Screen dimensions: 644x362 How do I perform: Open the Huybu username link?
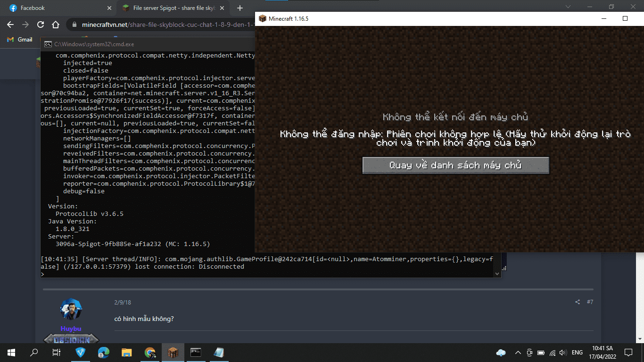point(71,329)
